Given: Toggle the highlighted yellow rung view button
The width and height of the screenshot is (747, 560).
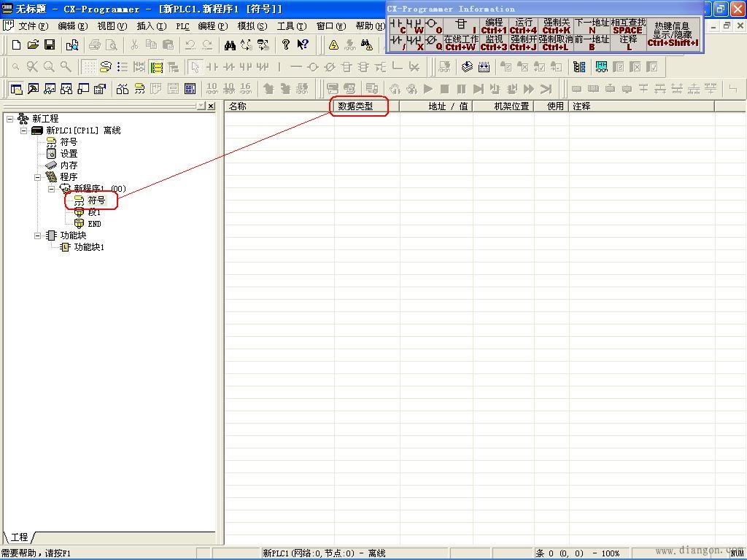Looking at the screenshot, I should pyautogui.click(x=156, y=67).
